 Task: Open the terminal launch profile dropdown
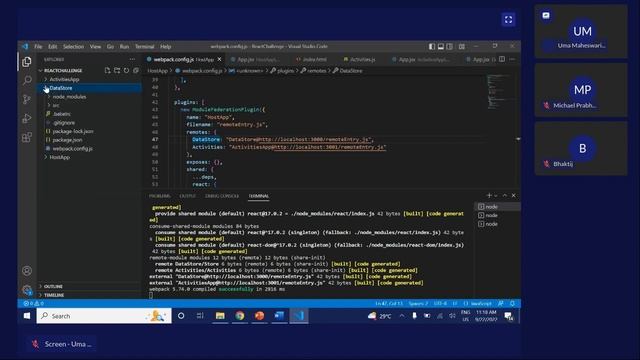click(496, 196)
